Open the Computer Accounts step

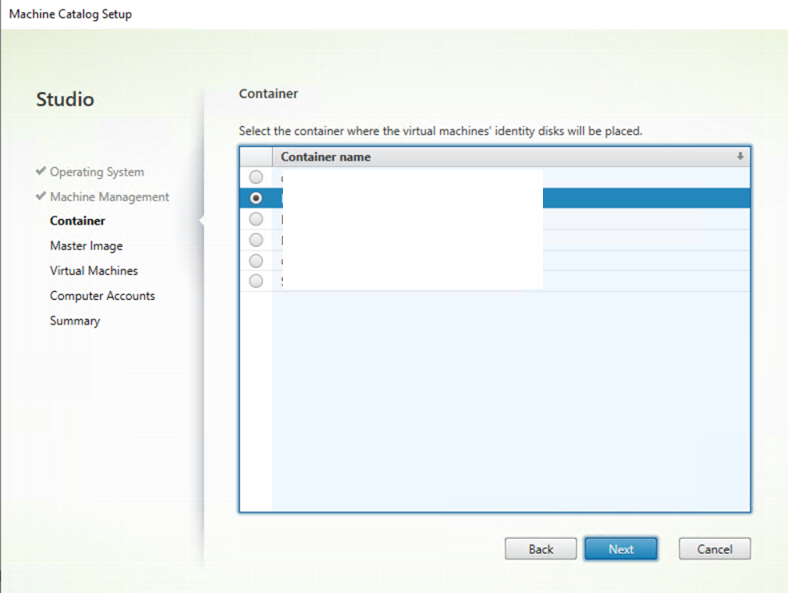(x=102, y=296)
